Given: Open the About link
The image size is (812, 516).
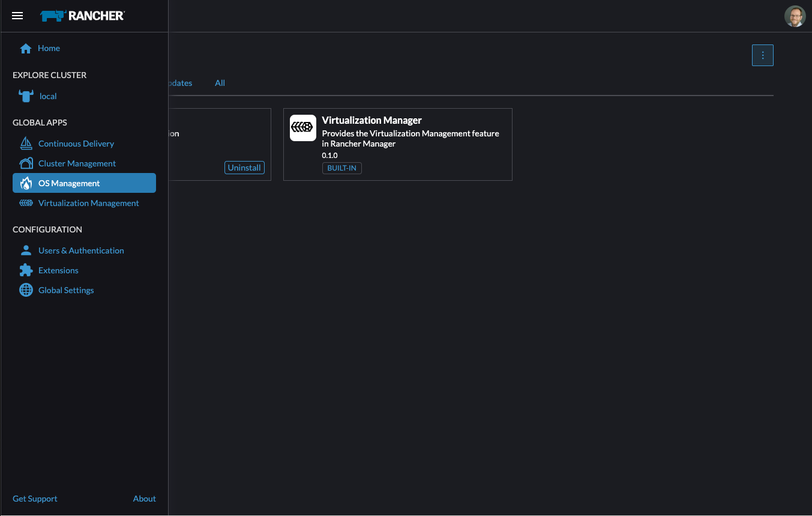Looking at the screenshot, I should 144,499.
